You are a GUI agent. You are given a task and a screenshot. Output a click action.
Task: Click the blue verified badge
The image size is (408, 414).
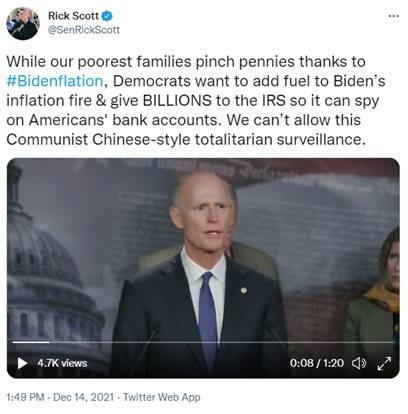(107, 16)
